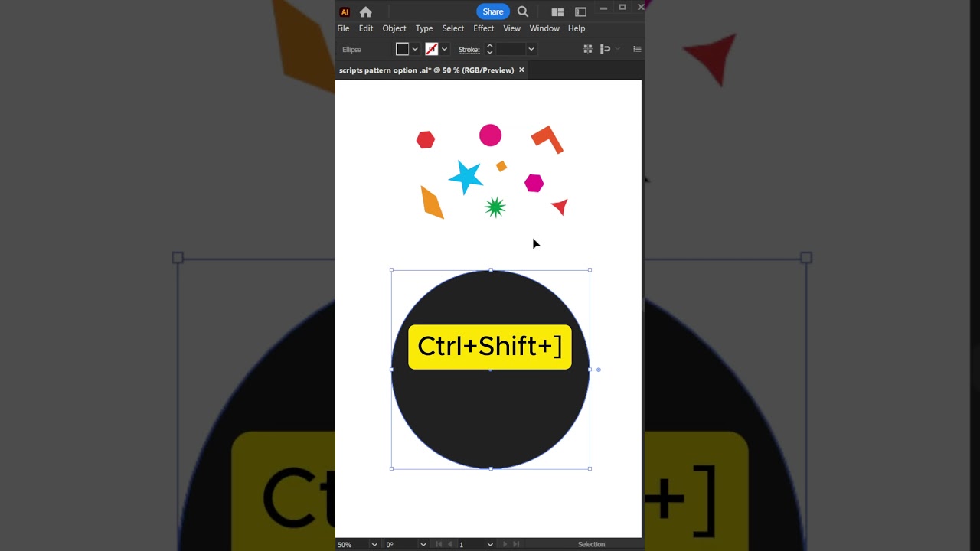Click the 0° rotation field
Image resolution: width=980 pixels, height=551 pixels.
tap(401, 544)
